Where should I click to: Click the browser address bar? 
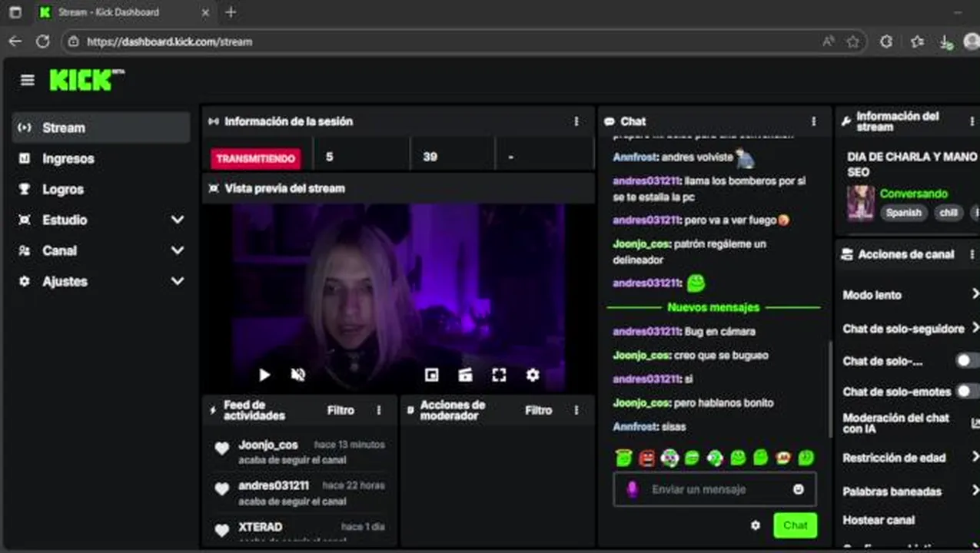(x=463, y=41)
